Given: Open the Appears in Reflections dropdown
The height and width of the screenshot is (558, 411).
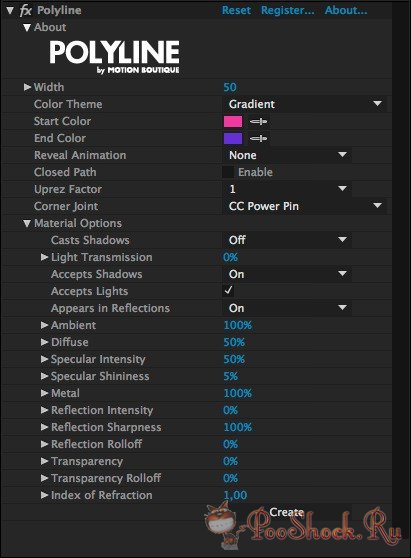Looking at the screenshot, I should (x=287, y=308).
